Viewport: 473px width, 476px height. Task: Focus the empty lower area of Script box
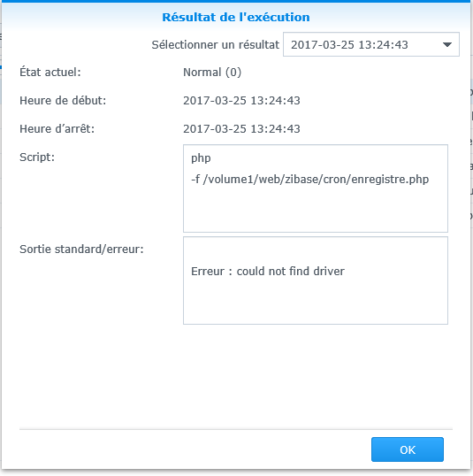click(316, 210)
